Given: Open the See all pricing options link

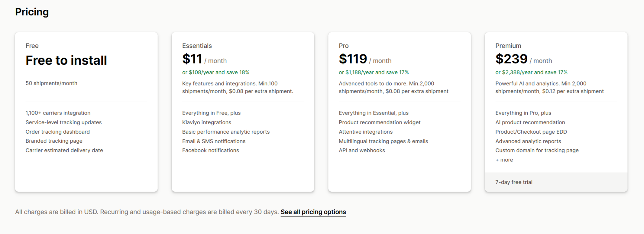Looking at the screenshot, I should click(x=313, y=212).
